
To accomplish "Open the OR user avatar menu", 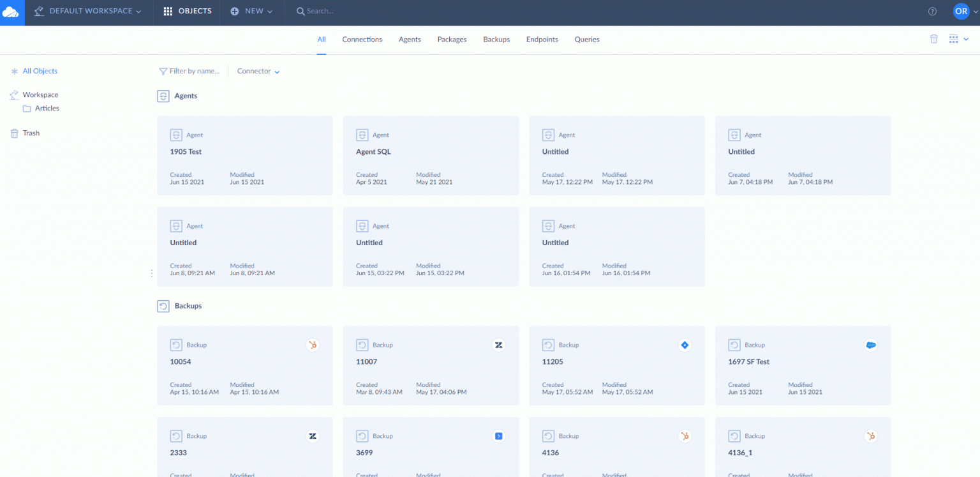I will [x=961, y=11].
